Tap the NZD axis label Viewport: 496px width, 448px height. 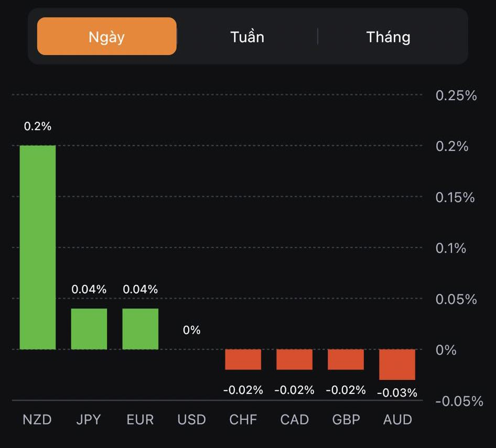37,420
